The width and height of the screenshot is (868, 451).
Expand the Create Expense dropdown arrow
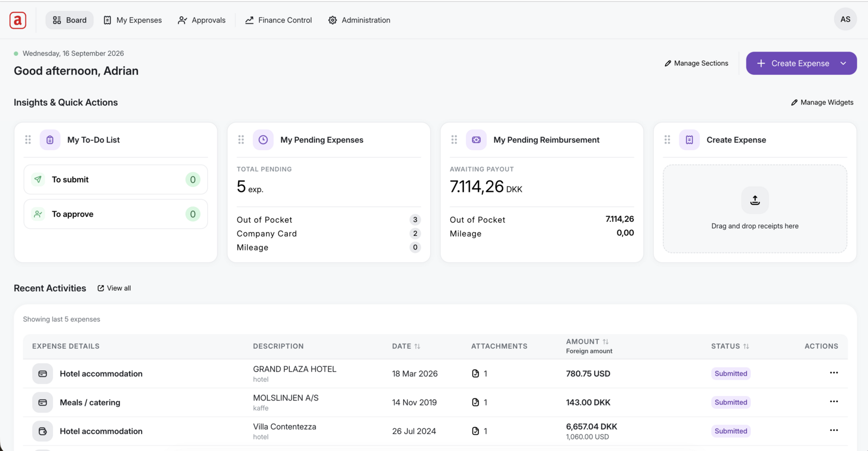(844, 63)
